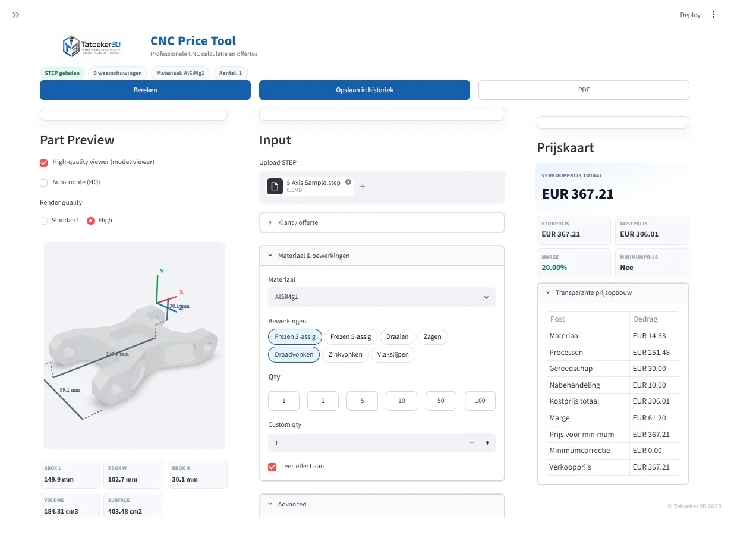Viewport: 753px width, 560px height.
Task: Decrease custom qty with the minus button
Action: tap(471, 443)
